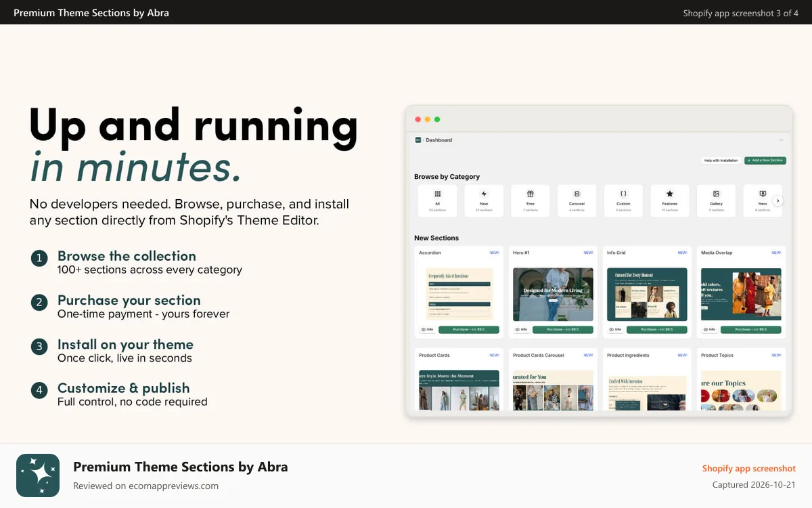Click the 'Shopify app screenshot' orange label
Screen dimensions: 812x508
749,469
